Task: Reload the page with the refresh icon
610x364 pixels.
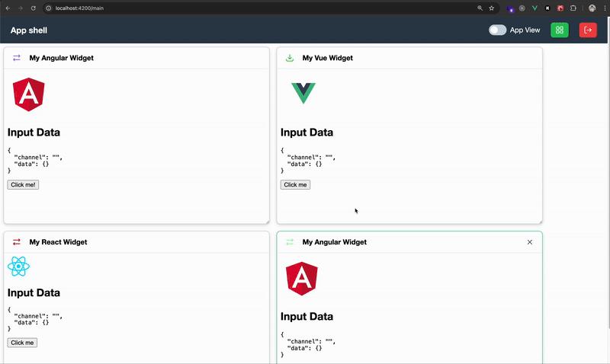Action: point(34,8)
